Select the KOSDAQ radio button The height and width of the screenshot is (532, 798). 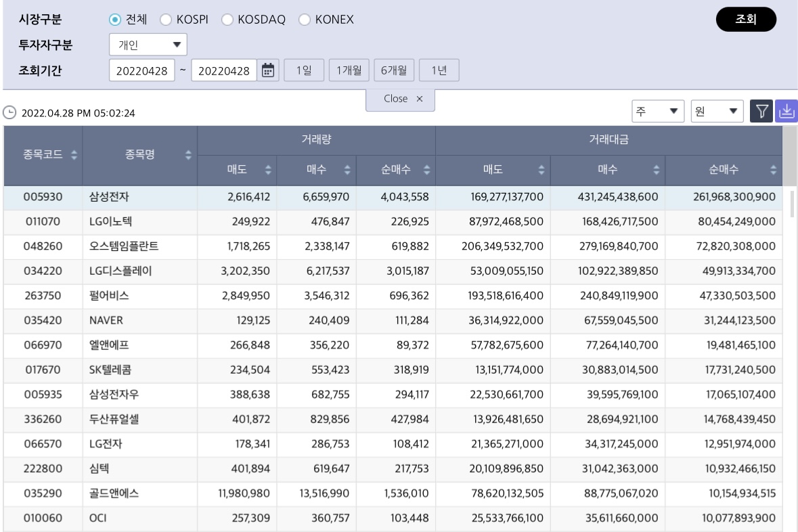227,20
